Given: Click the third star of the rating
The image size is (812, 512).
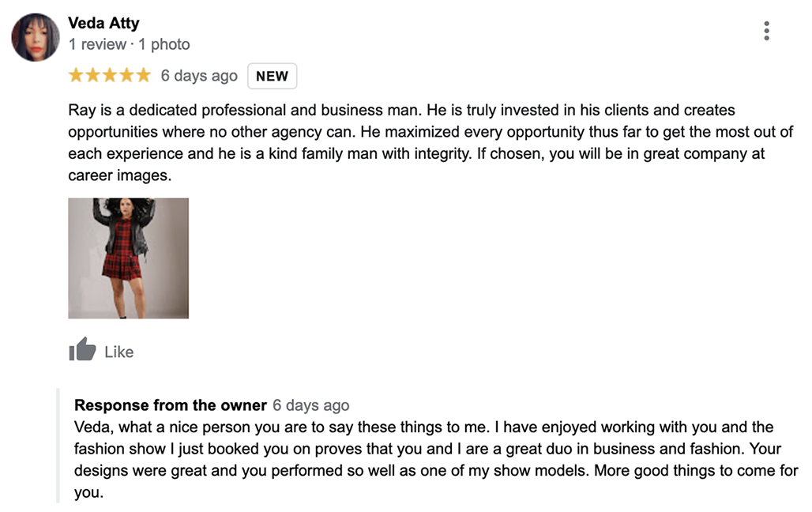Looking at the screenshot, I should click(x=110, y=76).
